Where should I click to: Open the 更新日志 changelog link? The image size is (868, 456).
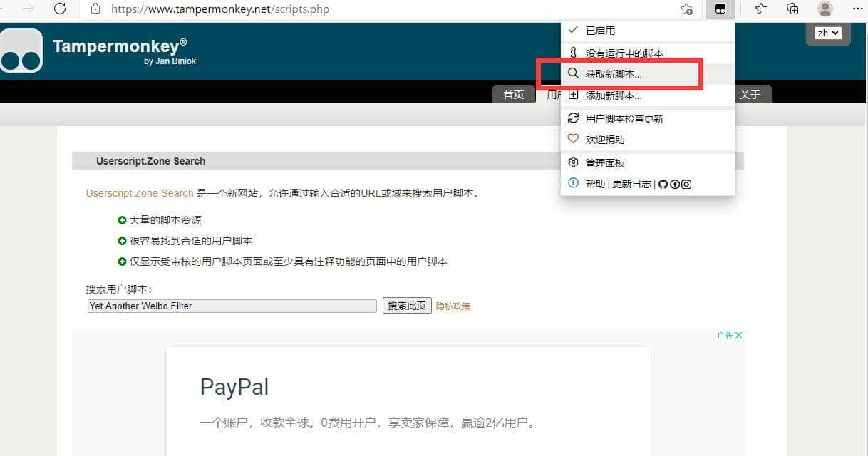[x=631, y=184]
